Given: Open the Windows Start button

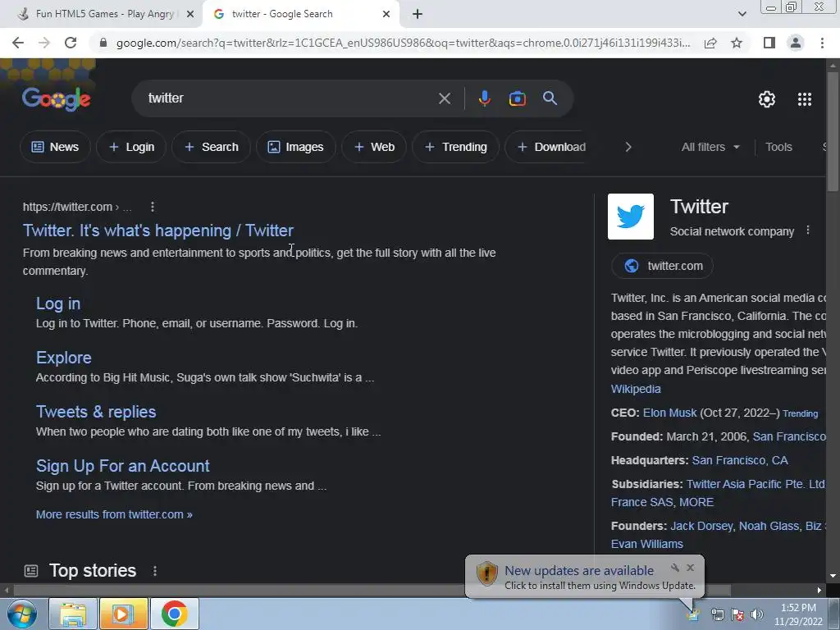Looking at the screenshot, I should pyautogui.click(x=22, y=614).
